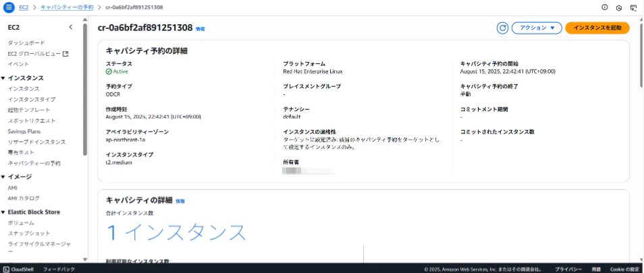Screen dimensions: 644x273
Task: Open ダッシュボード in the sidebar
Action: (x=26, y=43)
